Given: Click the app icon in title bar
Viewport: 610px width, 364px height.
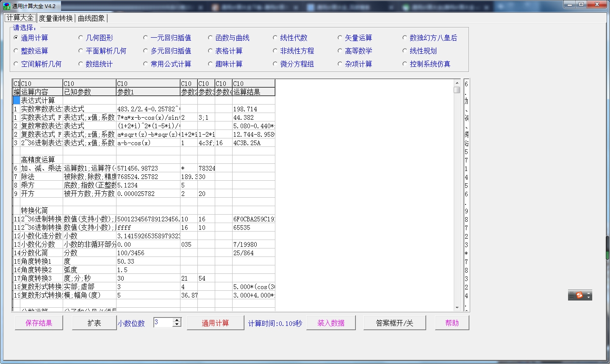Looking at the screenshot, I should (x=6, y=6).
